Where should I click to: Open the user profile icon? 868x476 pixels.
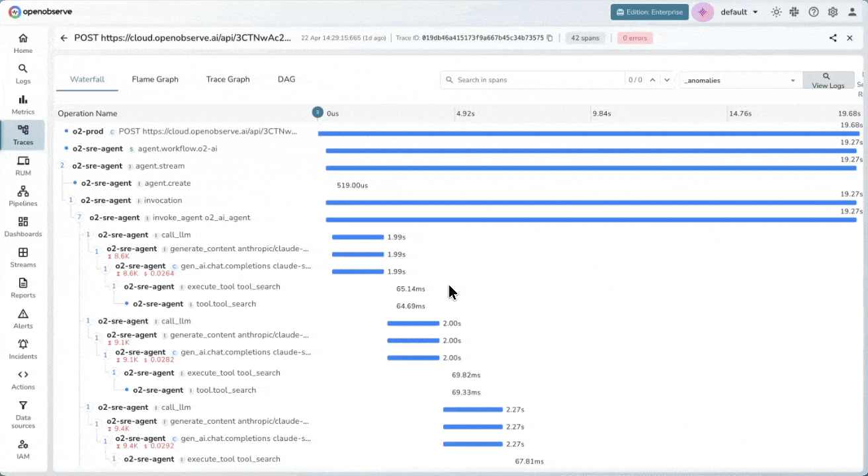tap(852, 12)
